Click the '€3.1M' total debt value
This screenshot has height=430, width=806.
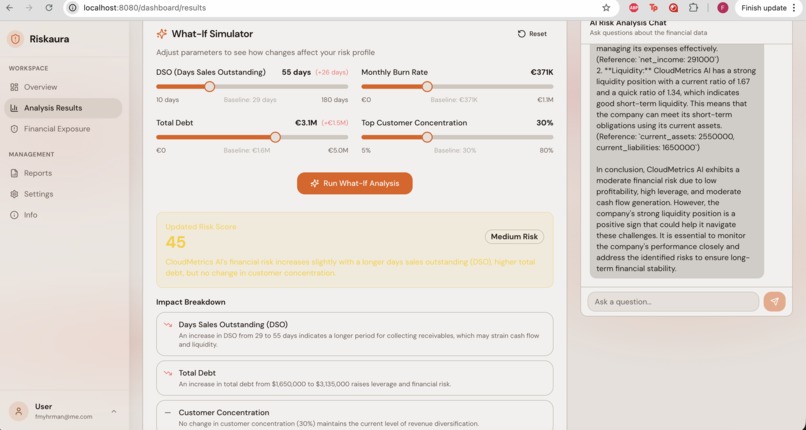[x=306, y=123]
